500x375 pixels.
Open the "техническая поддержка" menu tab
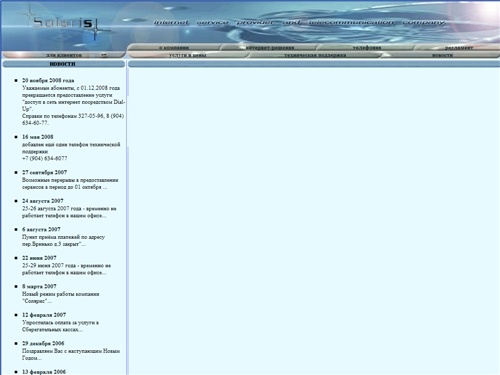pyautogui.click(x=315, y=55)
